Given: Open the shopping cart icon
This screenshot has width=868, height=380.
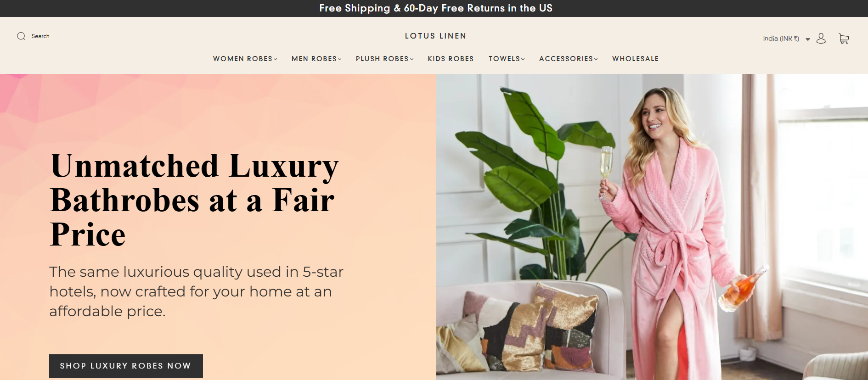Looking at the screenshot, I should [844, 39].
